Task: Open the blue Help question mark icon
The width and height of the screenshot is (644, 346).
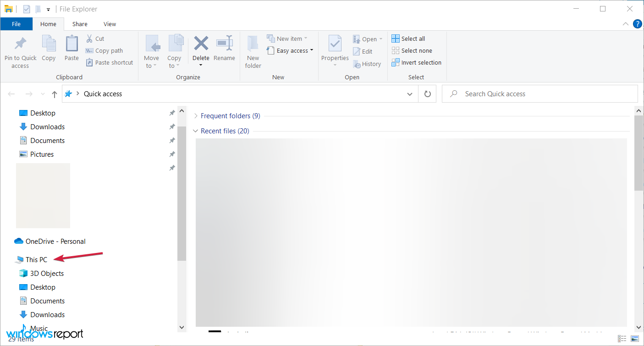Action: click(x=637, y=24)
